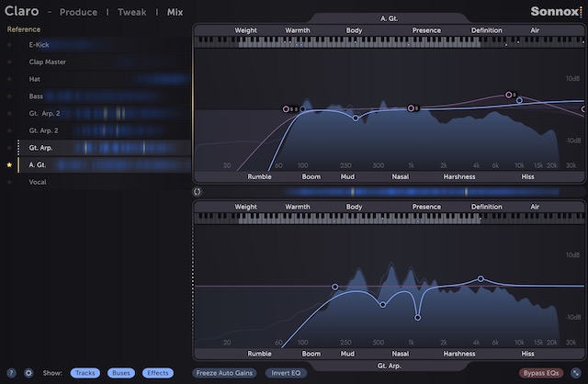The image size is (588, 384).
Task: Click the resize icon at bottom right
Action: tap(575, 373)
